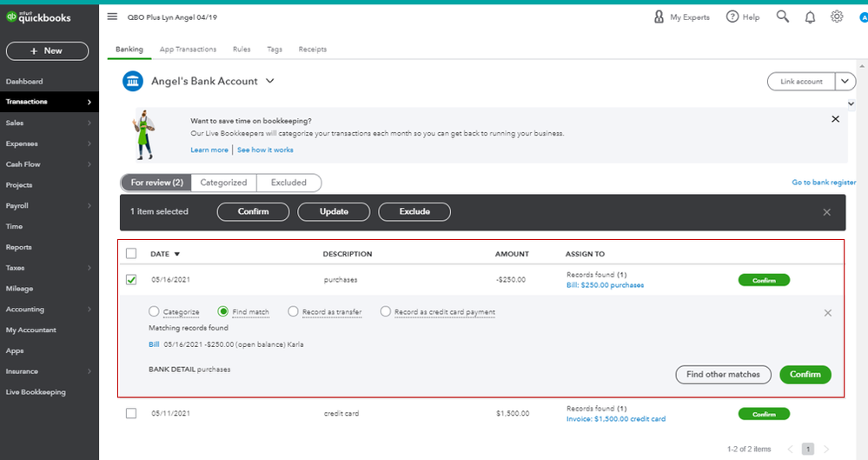Select the Find match radio option

point(223,311)
